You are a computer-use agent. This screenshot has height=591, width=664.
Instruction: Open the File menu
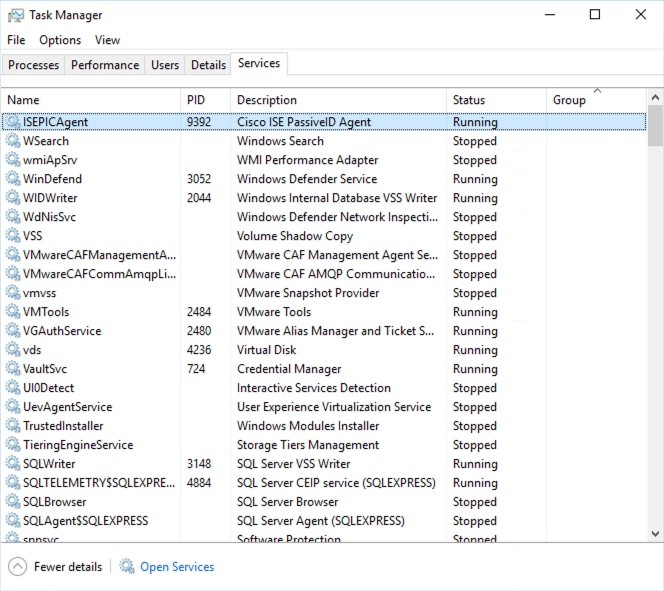(16, 40)
